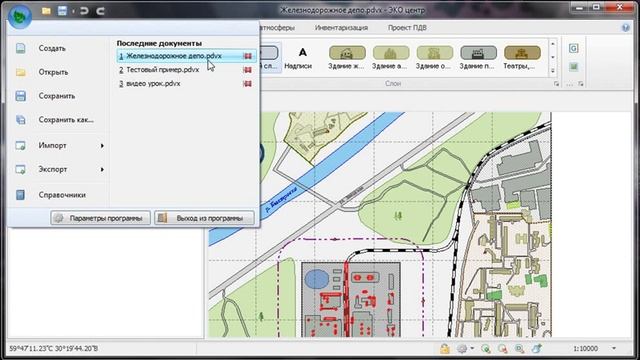Image resolution: width=640 pixels, height=360 pixels.
Task: Expand the Импорт submenu arrow
Action: 102,146
